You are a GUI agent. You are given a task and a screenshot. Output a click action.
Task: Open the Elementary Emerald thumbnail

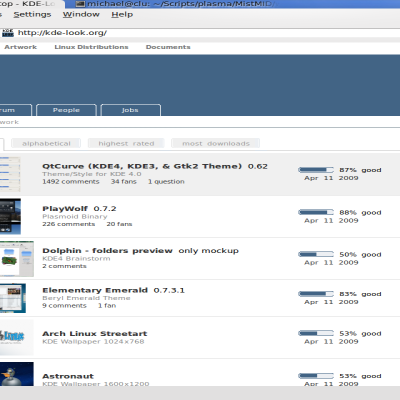click(13, 298)
